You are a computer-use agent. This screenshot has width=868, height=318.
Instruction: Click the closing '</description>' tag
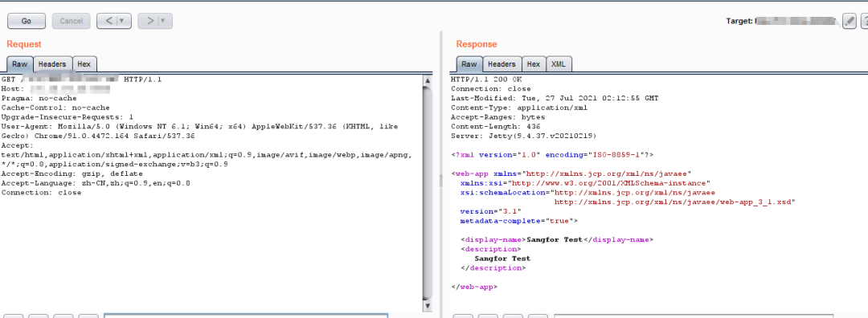coord(493,267)
